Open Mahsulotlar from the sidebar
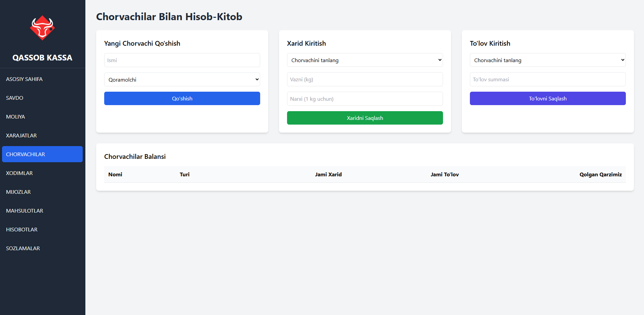The height and width of the screenshot is (315, 644). 25,211
